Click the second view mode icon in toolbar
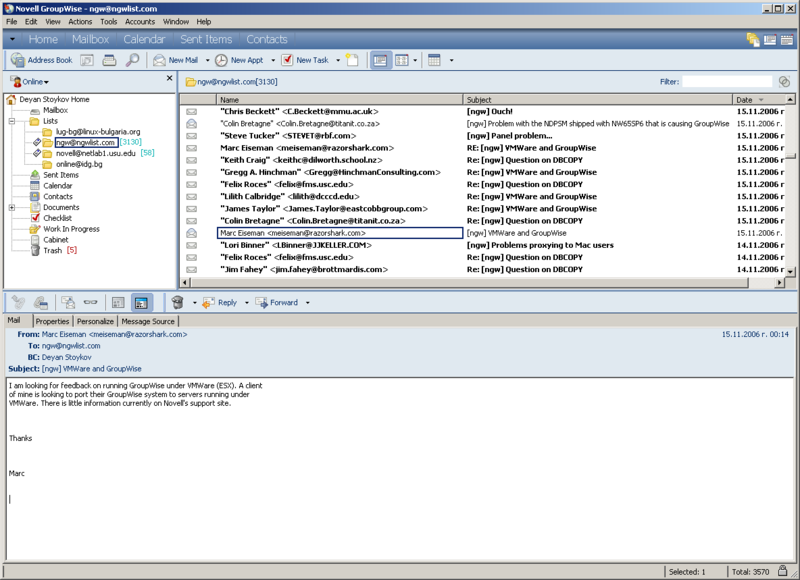 (x=402, y=60)
